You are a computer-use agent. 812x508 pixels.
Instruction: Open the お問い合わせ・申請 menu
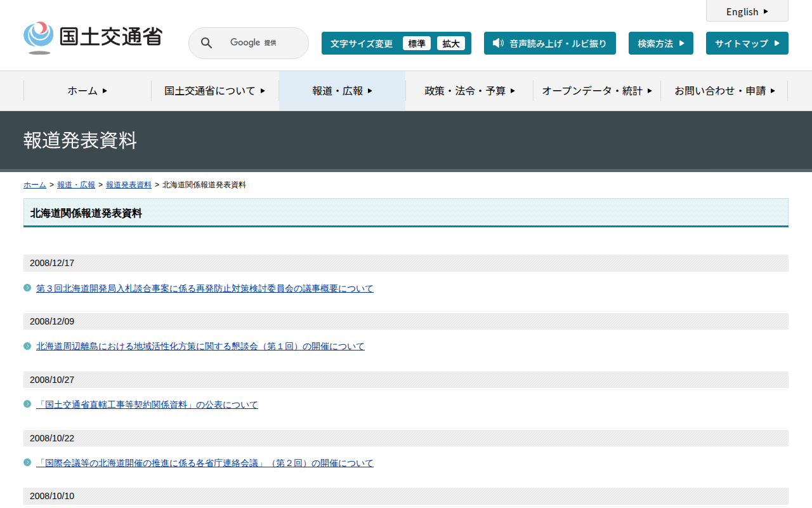(724, 91)
